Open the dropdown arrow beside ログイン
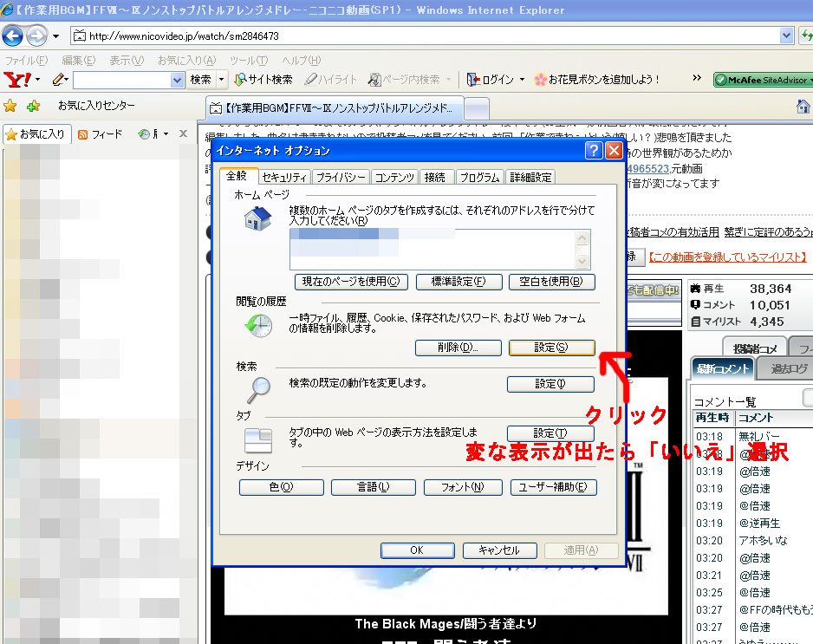Screen dimensions: 813x644 522,80
